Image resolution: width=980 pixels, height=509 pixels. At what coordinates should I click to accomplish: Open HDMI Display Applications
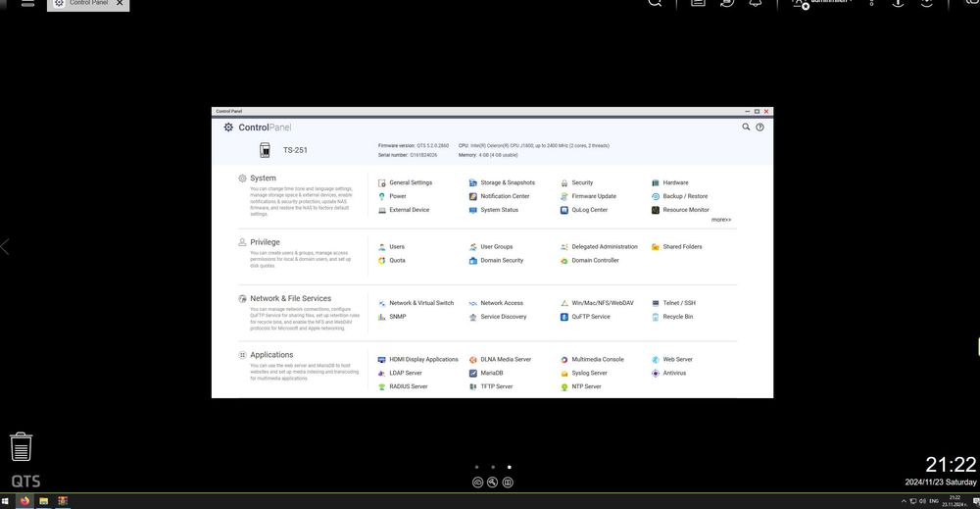pos(418,360)
